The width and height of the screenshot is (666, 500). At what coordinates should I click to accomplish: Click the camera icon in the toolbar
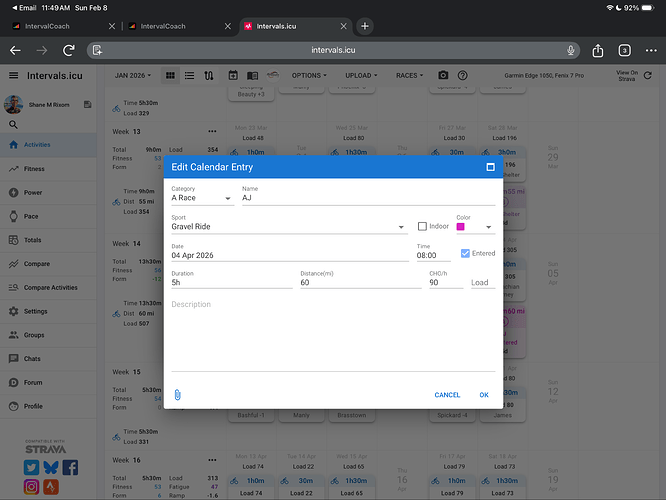click(443, 75)
